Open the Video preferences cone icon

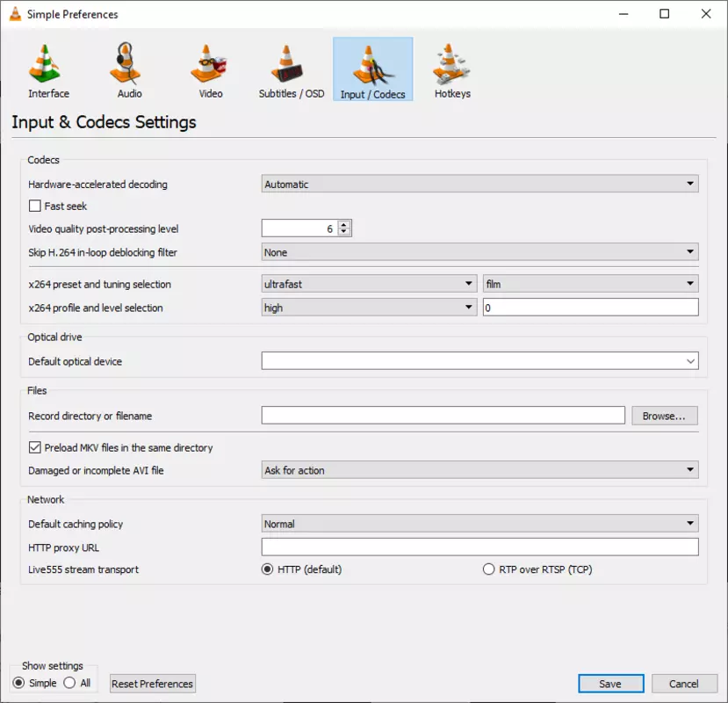(208, 63)
